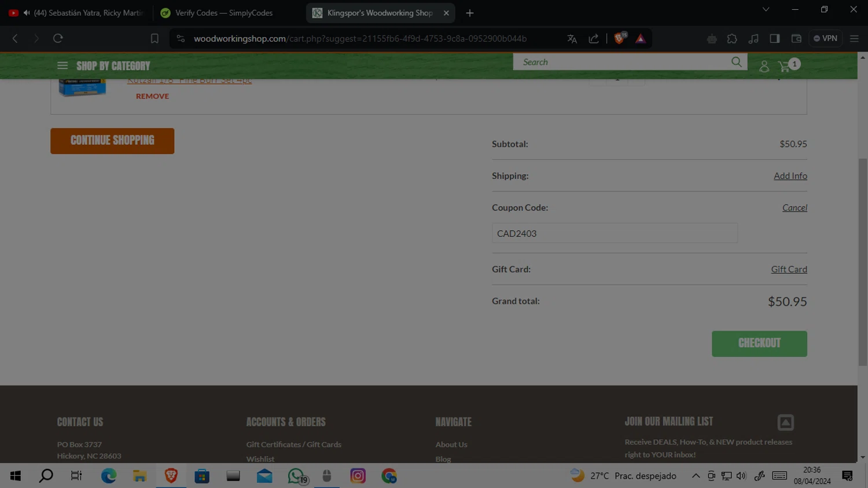The image size is (868, 488).
Task: Toggle the VPN button
Action: click(x=826, y=38)
